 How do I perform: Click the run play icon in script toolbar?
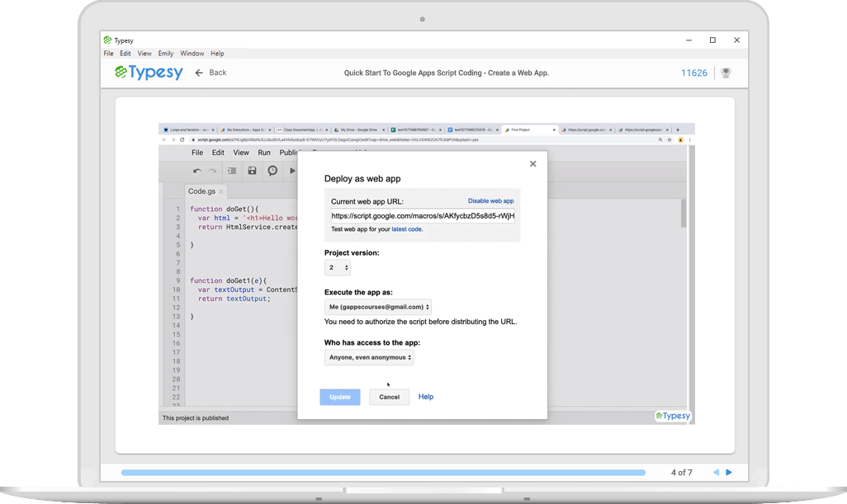tap(292, 171)
